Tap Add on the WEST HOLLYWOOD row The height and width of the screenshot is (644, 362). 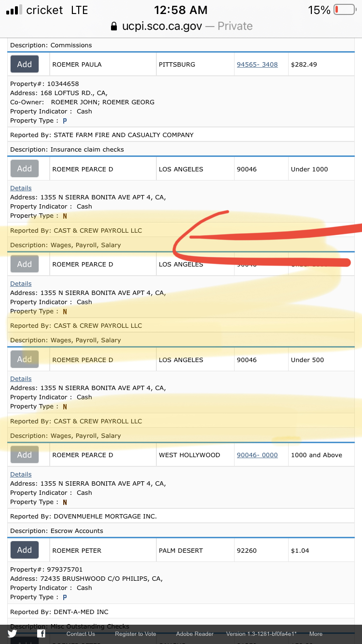point(25,455)
